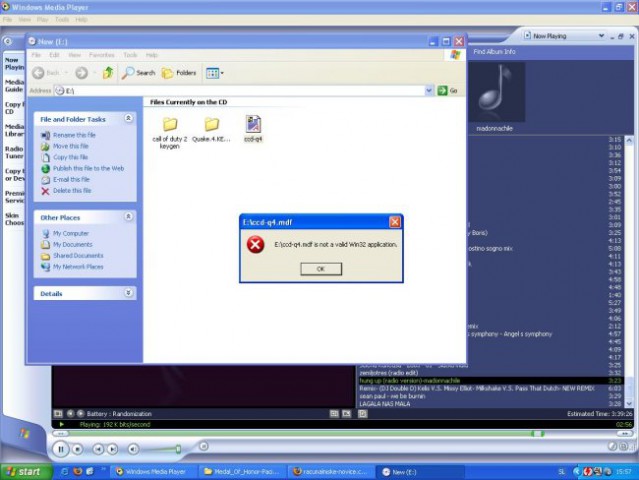Viewport: 639px width, 480px height.
Task: Open My Network Places link
Action: point(78,266)
